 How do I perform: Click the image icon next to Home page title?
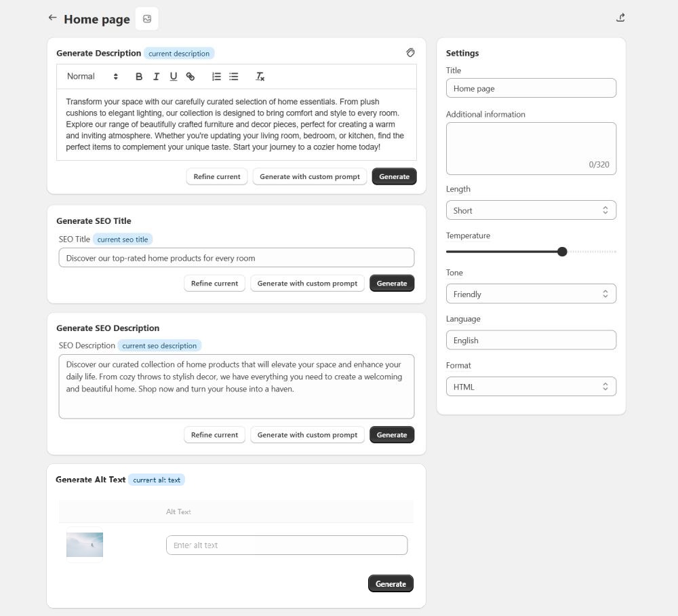pos(147,19)
